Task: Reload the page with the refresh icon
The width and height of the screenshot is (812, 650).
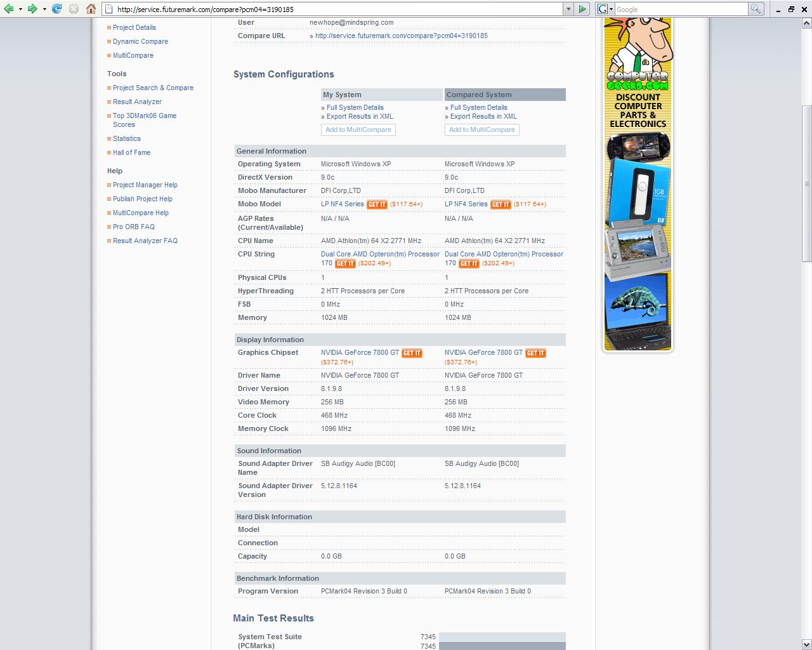Action: (57, 9)
